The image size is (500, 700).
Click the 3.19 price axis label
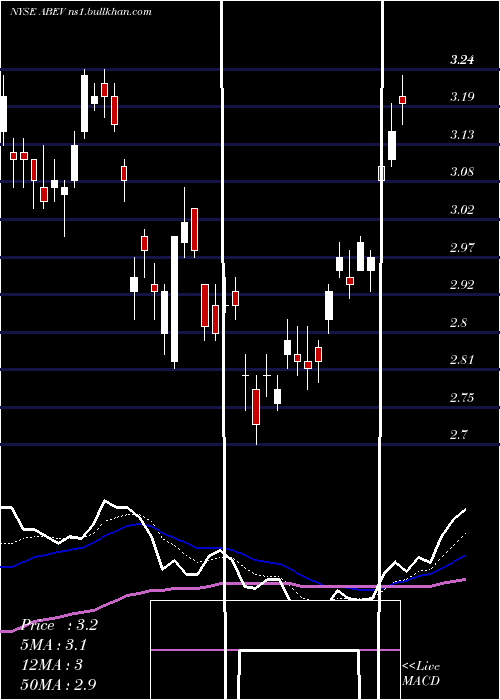tap(462, 96)
